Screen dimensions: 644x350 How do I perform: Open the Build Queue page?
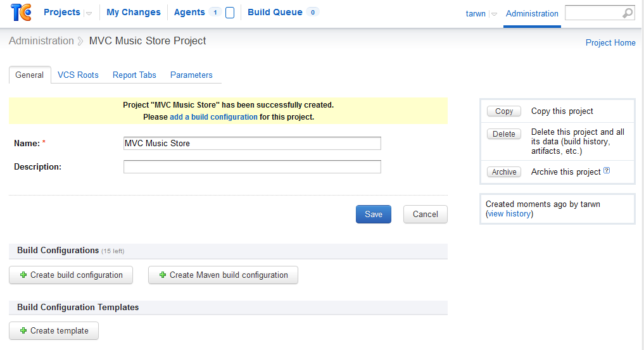coord(275,12)
